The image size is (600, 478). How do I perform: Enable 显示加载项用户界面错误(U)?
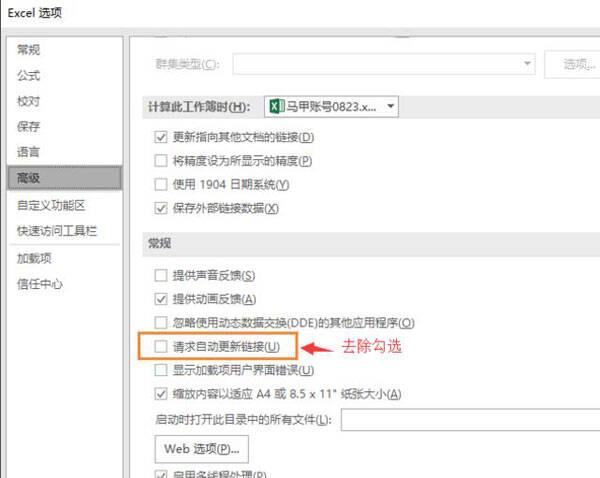(161, 370)
